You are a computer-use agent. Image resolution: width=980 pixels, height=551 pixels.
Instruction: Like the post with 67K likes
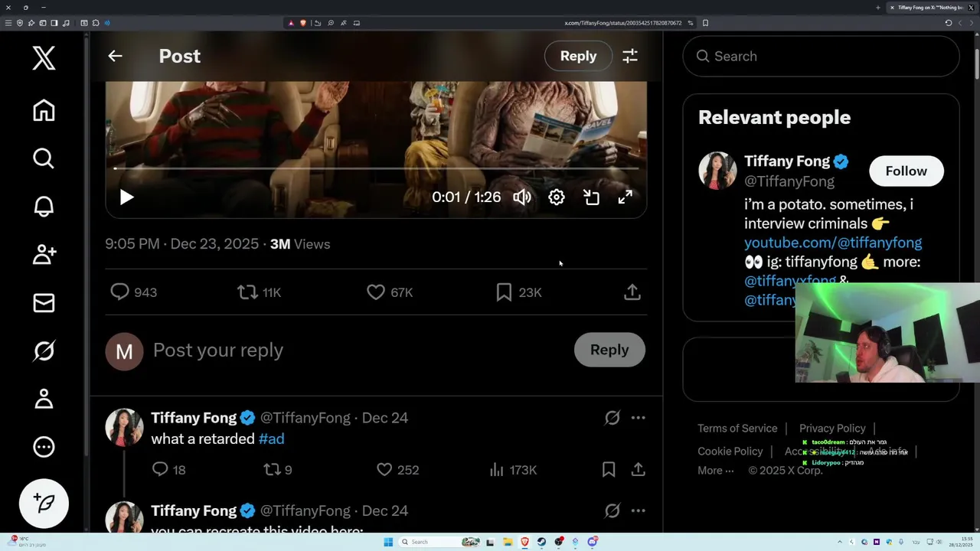pos(390,292)
